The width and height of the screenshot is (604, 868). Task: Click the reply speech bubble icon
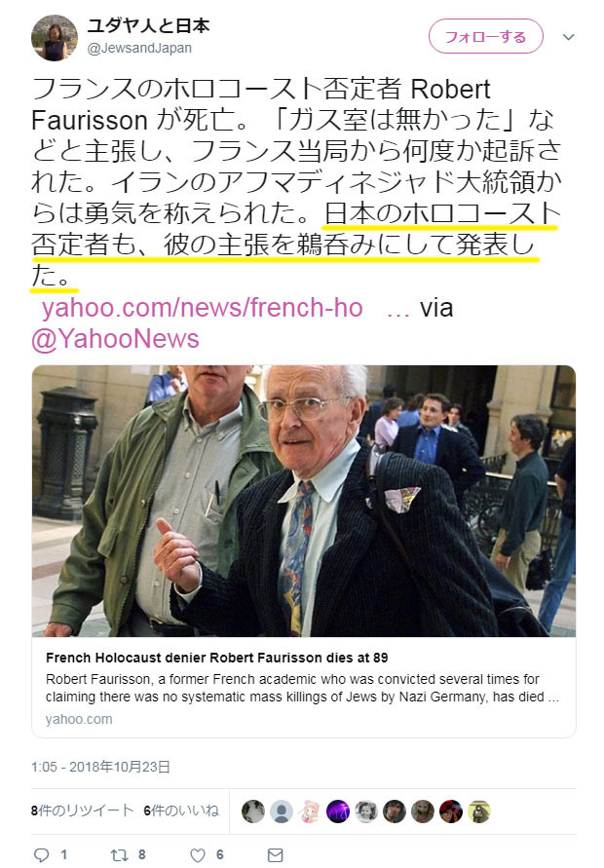point(42,854)
